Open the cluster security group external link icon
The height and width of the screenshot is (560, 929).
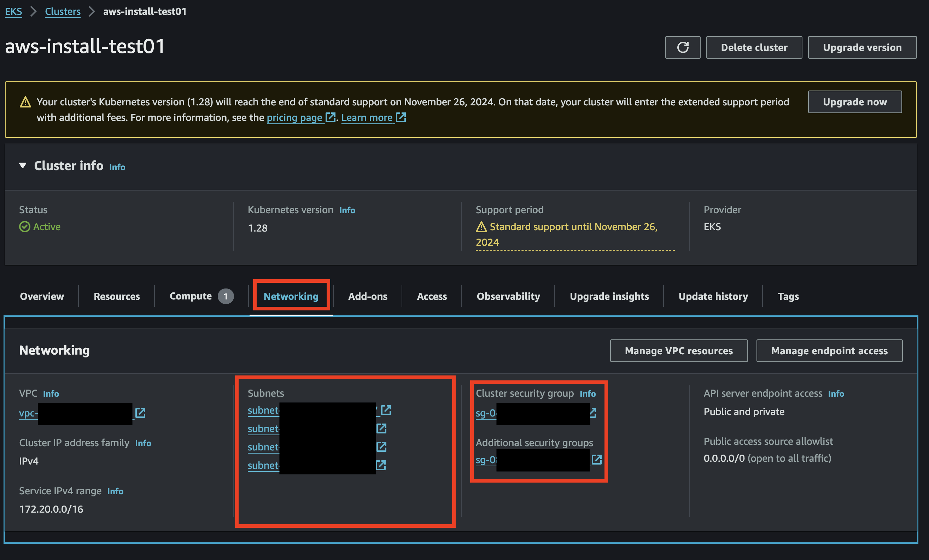pos(593,413)
